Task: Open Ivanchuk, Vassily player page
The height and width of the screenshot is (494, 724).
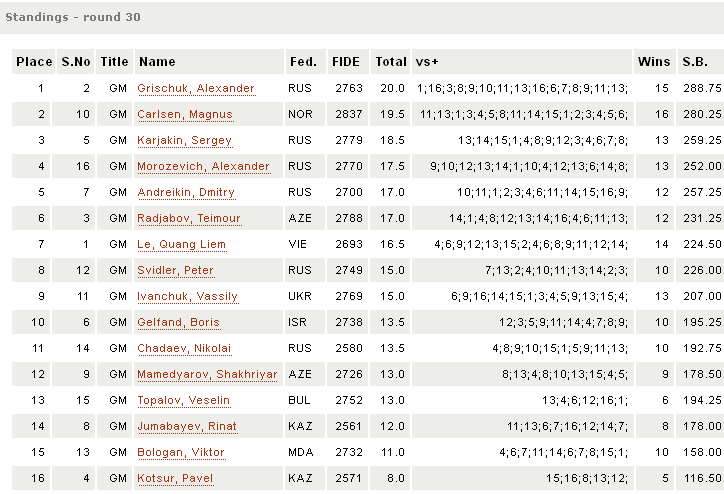Action: 188,296
